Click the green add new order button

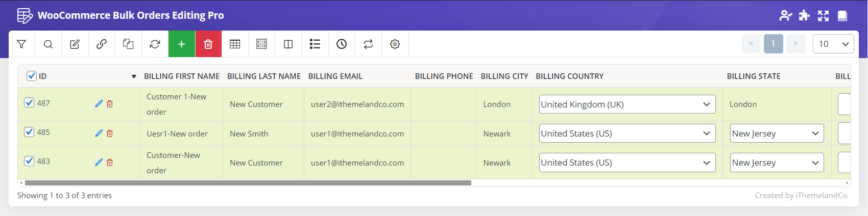(x=181, y=44)
